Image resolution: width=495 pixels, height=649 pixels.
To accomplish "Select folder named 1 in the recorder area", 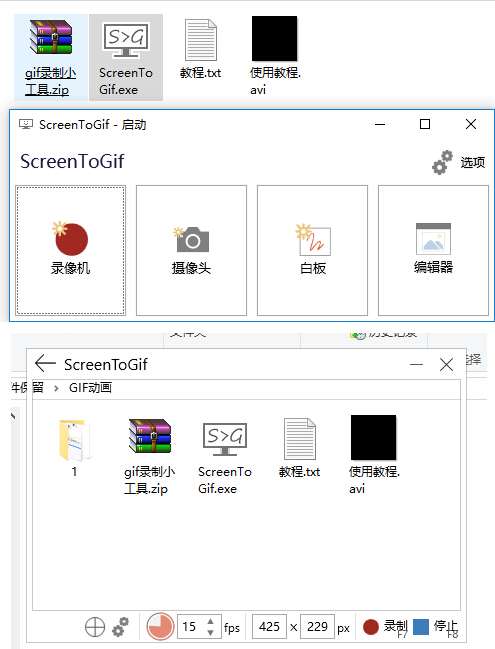I will [74, 448].
